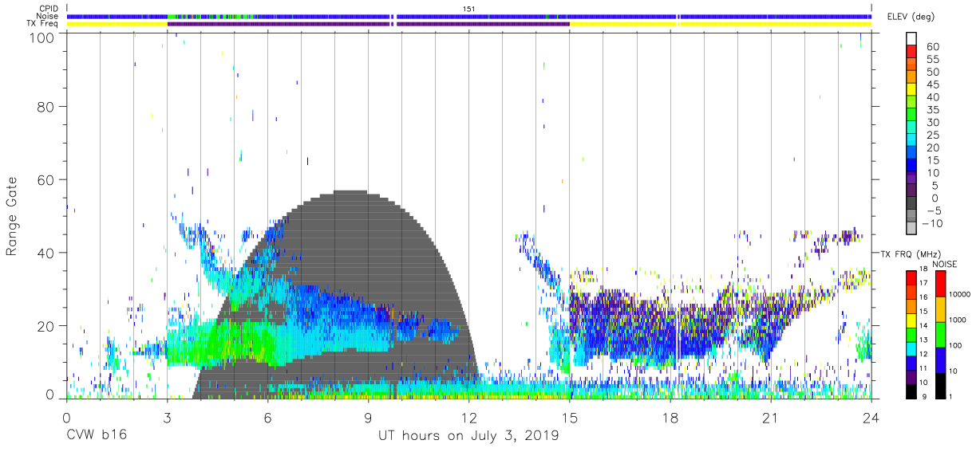Click the red top swatch of the TX FRQ bar
The height and width of the screenshot is (452, 980).
(911, 278)
